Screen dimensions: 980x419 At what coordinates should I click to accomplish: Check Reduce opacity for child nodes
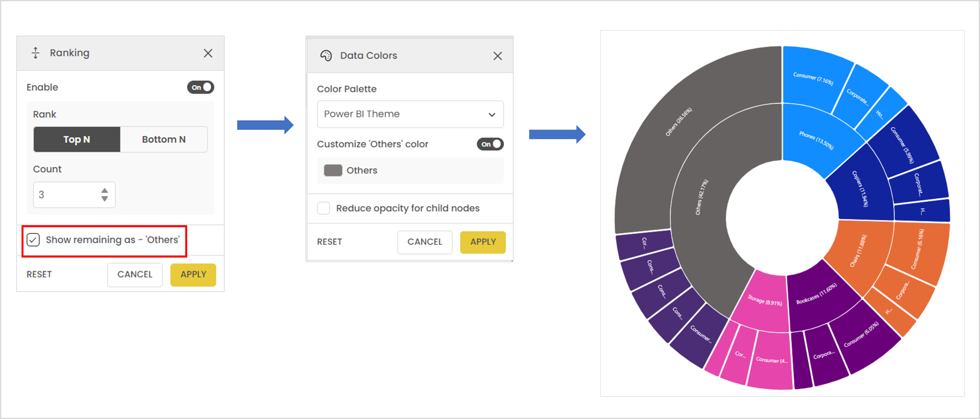pos(323,208)
